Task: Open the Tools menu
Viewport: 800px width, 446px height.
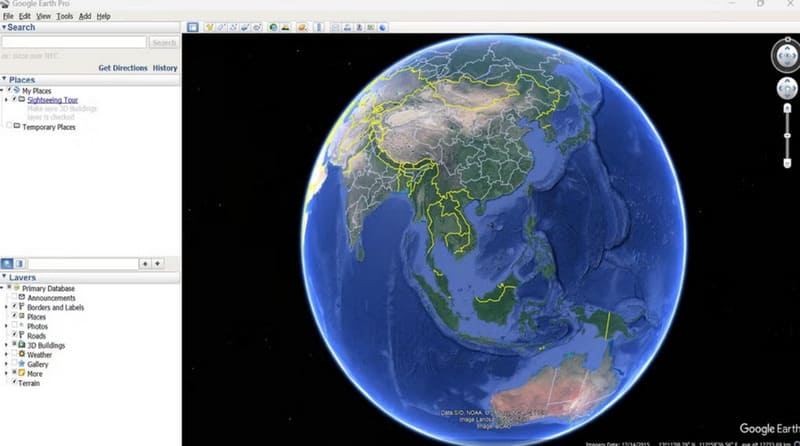Action: pyautogui.click(x=64, y=17)
